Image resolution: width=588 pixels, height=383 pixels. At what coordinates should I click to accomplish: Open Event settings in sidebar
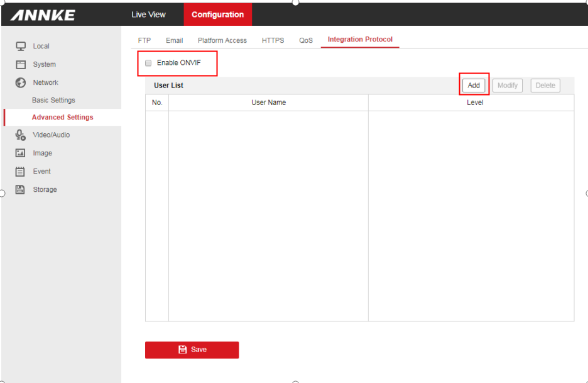point(41,171)
